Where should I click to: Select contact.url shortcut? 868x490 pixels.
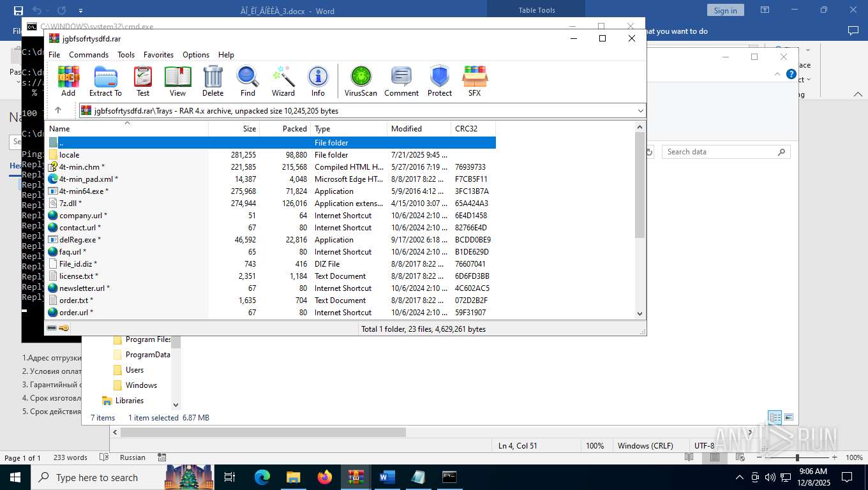(x=271, y=228)
